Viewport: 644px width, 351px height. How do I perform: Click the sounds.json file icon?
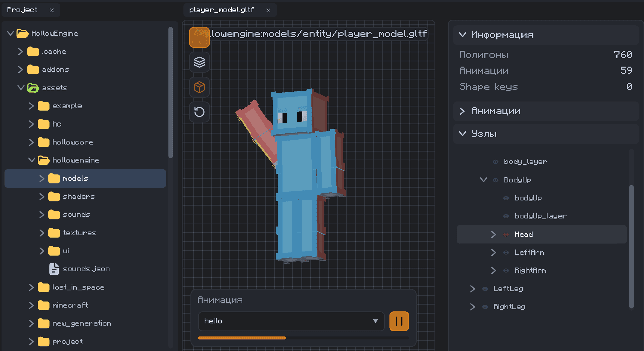pos(54,269)
